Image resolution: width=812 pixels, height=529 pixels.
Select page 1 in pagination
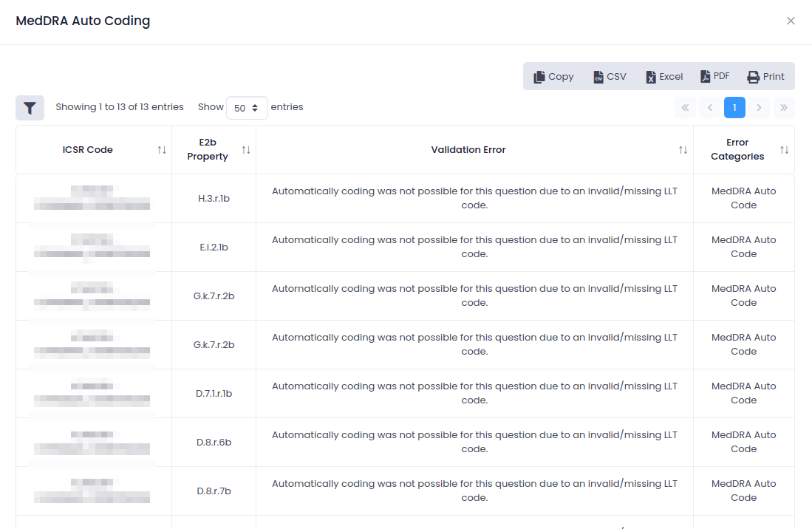(734, 108)
